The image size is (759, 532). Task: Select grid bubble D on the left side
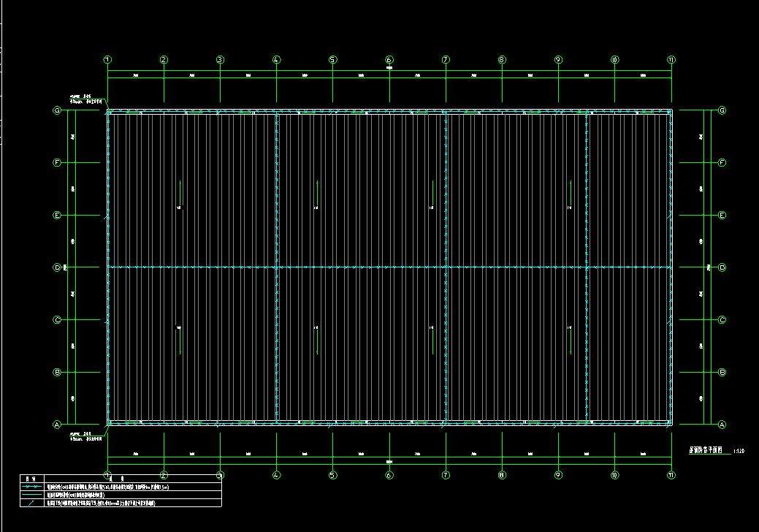tap(57, 267)
